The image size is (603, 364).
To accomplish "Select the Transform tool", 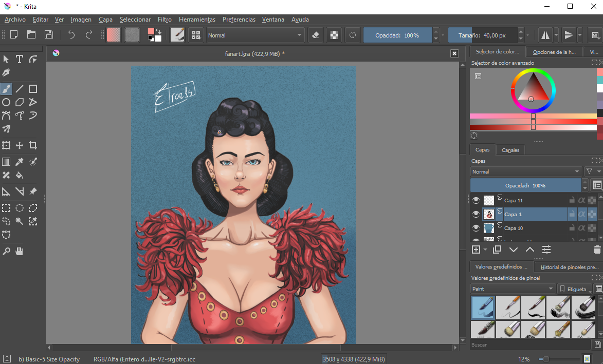I will tap(6, 145).
